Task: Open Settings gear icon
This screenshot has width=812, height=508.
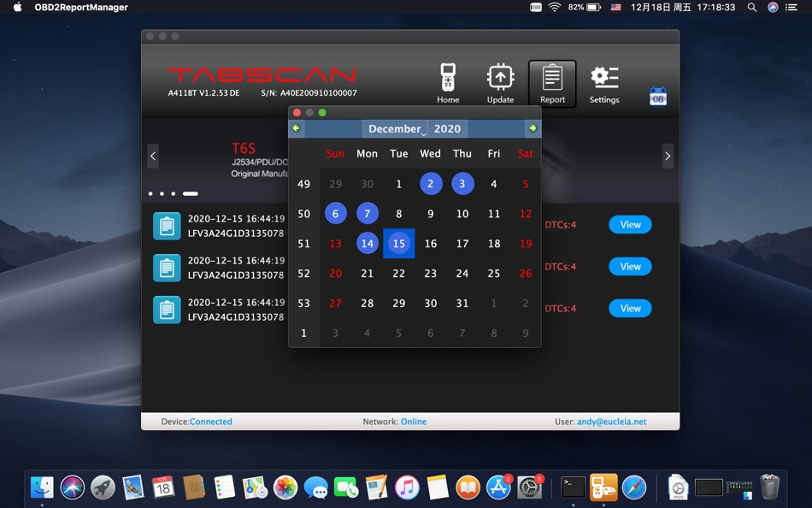Action: pos(604,84)
